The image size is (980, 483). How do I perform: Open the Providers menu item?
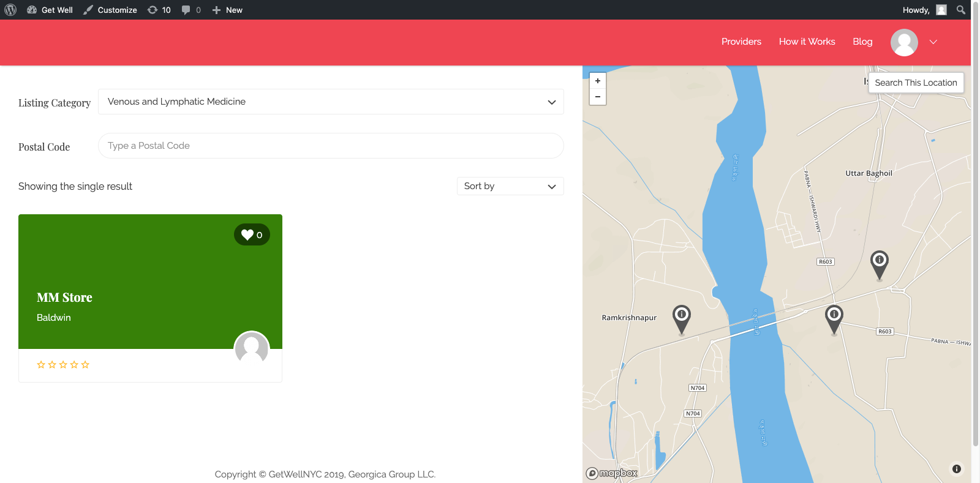coord(741,42)
